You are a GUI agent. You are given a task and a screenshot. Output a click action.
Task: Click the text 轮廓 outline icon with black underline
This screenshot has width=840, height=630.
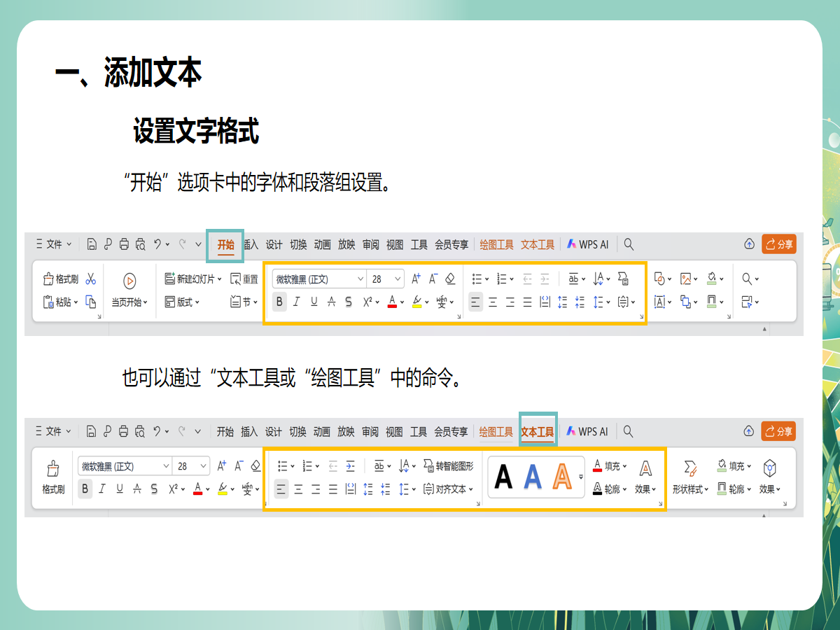pyautogui.click(x=597, y=489)
